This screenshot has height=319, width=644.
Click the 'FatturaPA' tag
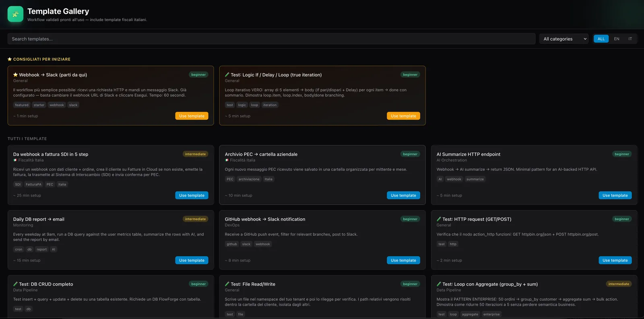(33, 184)
